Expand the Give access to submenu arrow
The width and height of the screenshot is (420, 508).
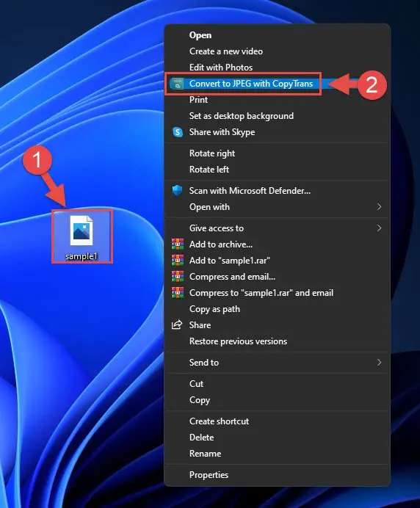click(379, 228)
